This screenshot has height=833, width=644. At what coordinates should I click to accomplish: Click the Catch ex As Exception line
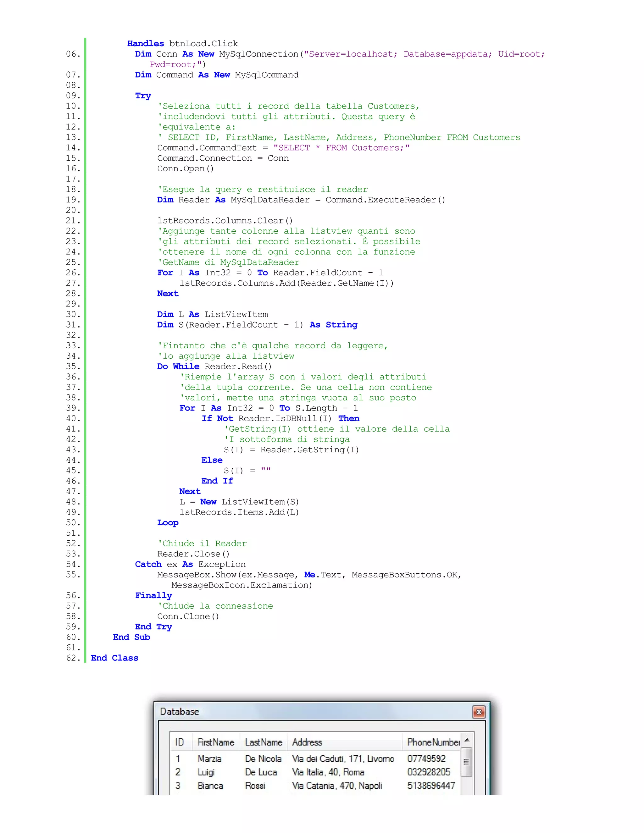(x=190, y=564)
